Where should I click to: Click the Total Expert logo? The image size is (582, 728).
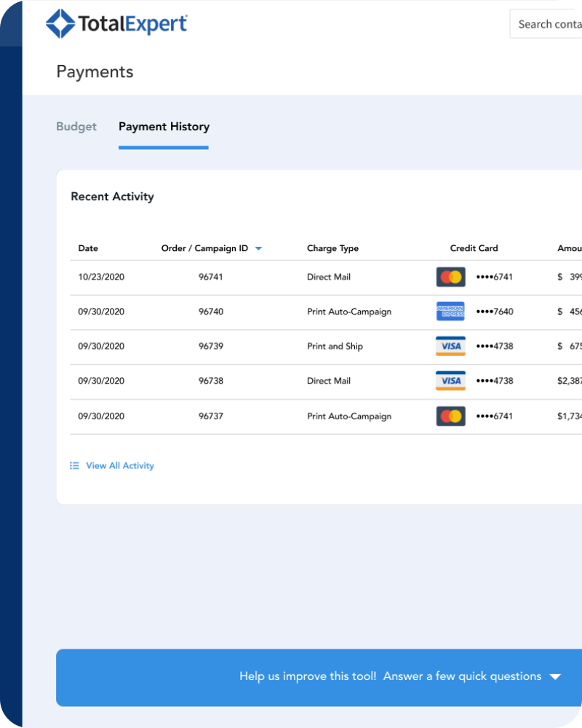pyautogui.click(x=116, y=23)
